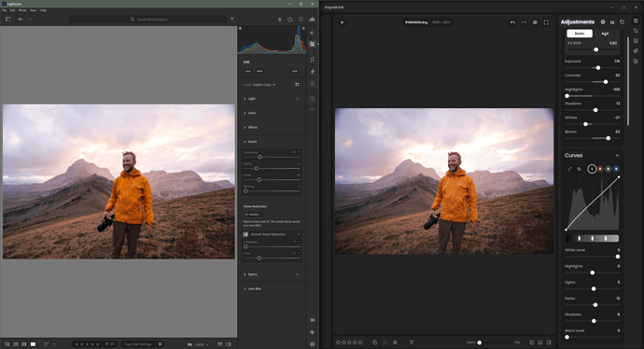644x349 pixels.
Task: Open the Edit panel icon in Lightroom
Action: point(312,44)
